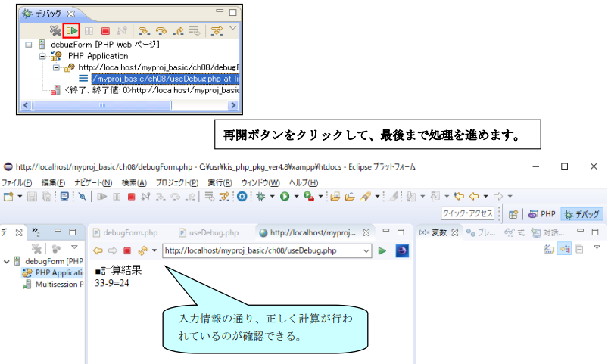Collapse the PHP Application tree node
The width and height of the screenshot is (608, 364).
(x=42, y=56)
